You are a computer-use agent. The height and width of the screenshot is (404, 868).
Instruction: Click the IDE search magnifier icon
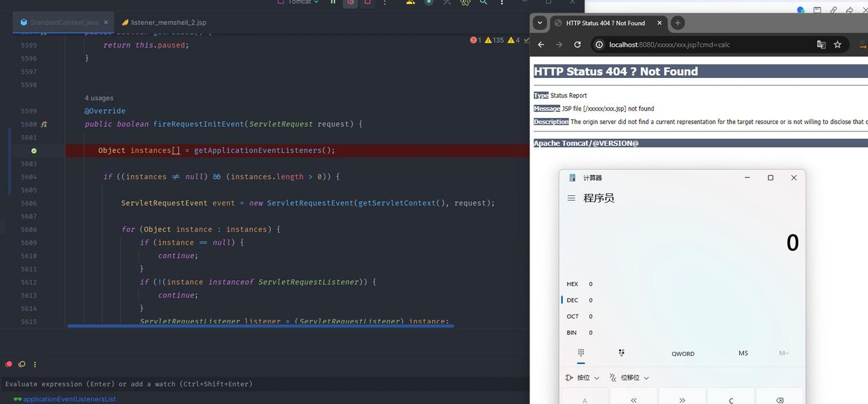click(484, 2)
